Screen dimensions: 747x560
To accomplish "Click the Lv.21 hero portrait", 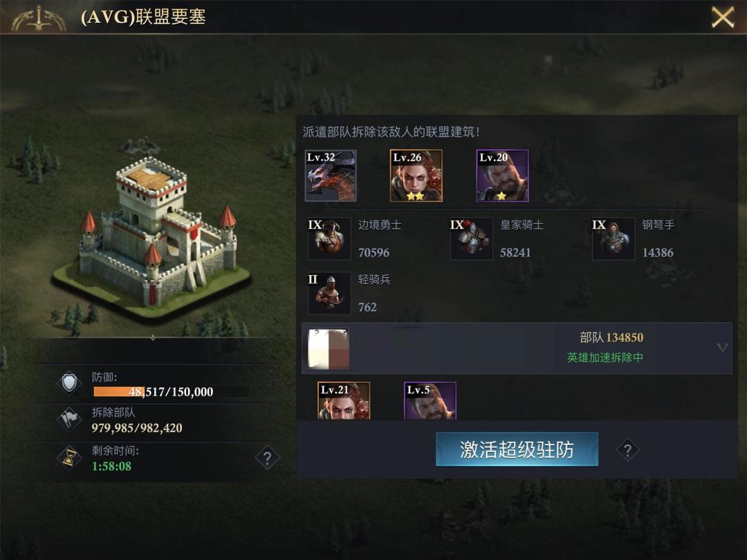I will [x=344, y=401].
